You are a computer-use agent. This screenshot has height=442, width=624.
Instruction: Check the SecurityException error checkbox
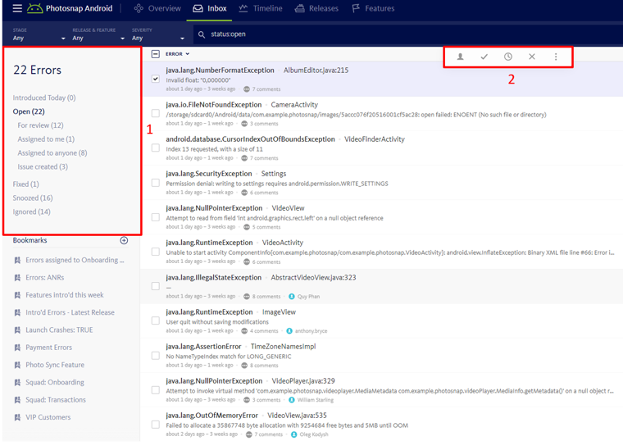[156, 183]
